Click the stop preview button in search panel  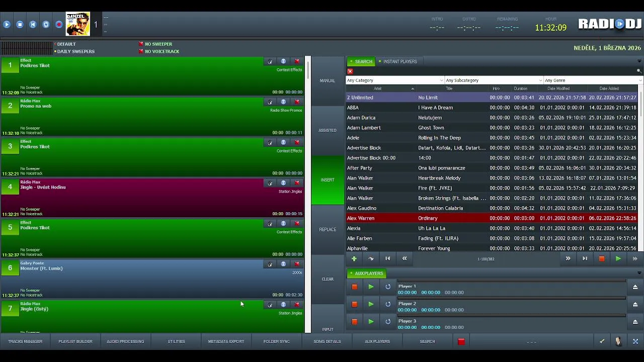coord(601,258)
